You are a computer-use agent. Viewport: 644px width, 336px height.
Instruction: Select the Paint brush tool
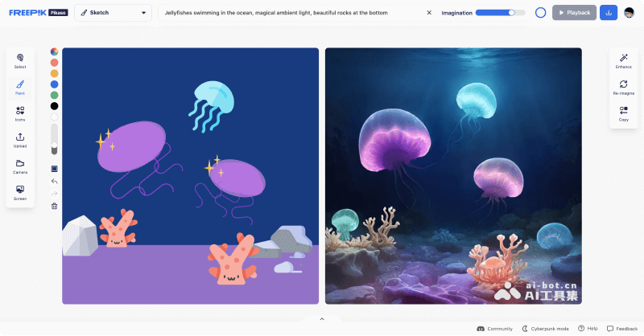20,86
